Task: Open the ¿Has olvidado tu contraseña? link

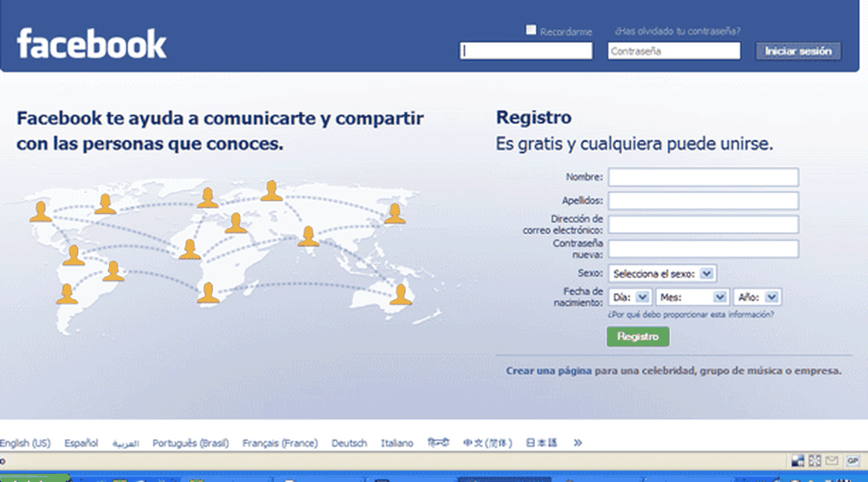Action: [x=677, y=31]
